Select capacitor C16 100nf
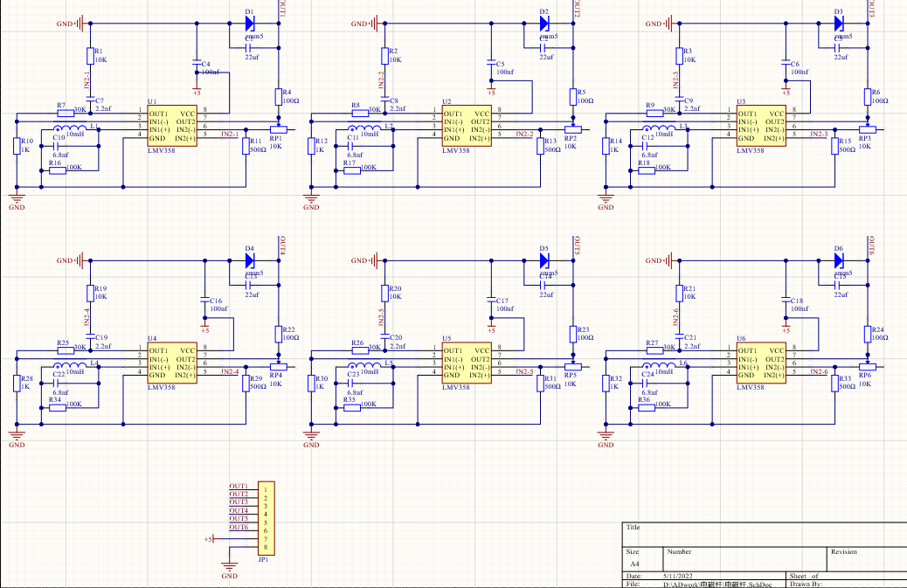 [204, 300]
